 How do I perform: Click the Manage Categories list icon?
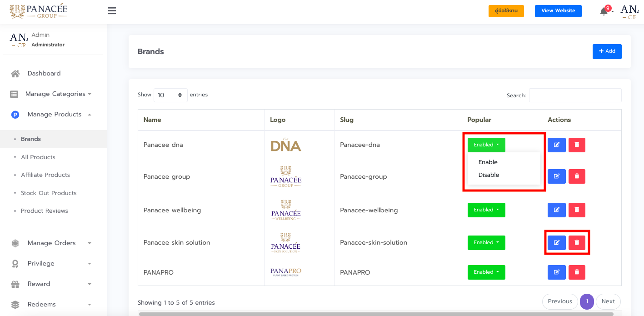(14, 94)
